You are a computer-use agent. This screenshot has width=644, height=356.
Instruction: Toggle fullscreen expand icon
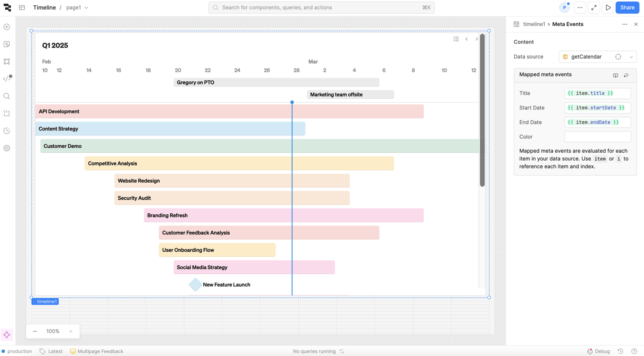pyautogui.click(x=594, y=8)
